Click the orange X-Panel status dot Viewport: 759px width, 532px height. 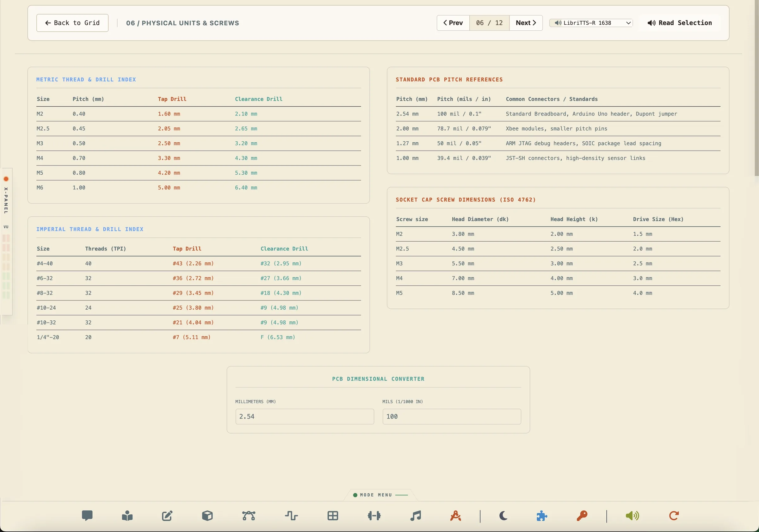(x=6, y=179)
